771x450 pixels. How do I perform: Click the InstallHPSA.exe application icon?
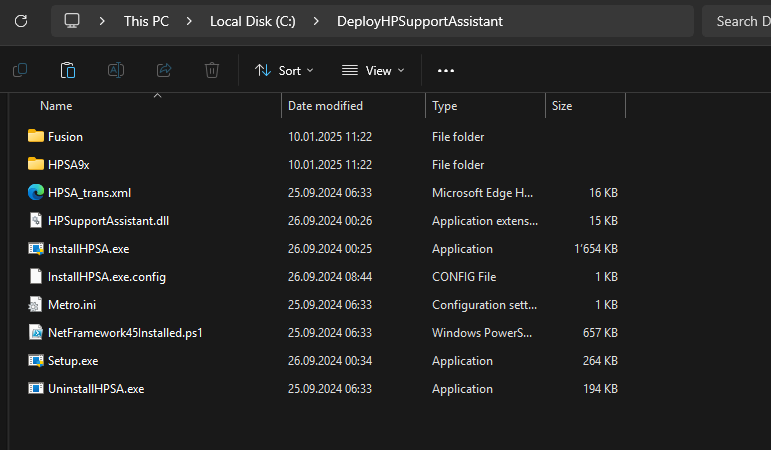pyautogui.click(x=36, y=248)
